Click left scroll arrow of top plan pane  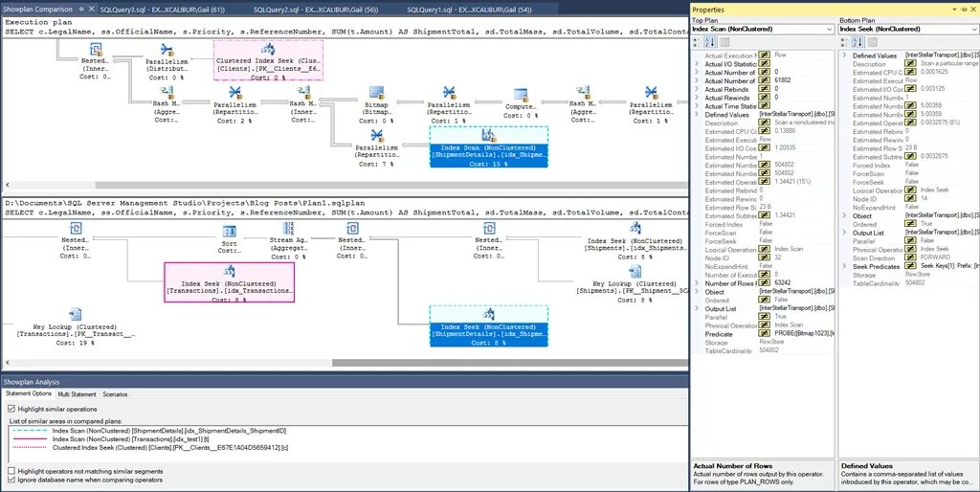(7, 185)
